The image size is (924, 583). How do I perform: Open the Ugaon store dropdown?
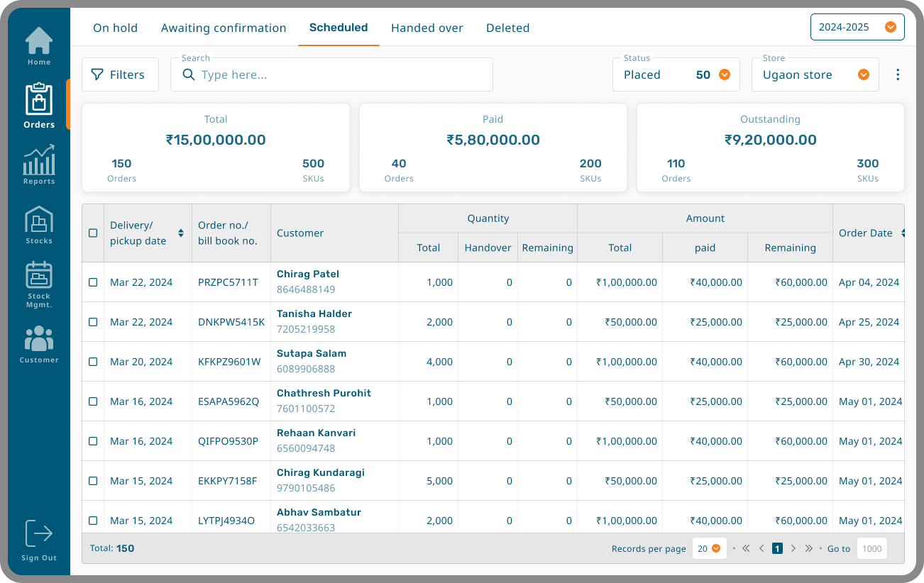[x=815, y=74]
